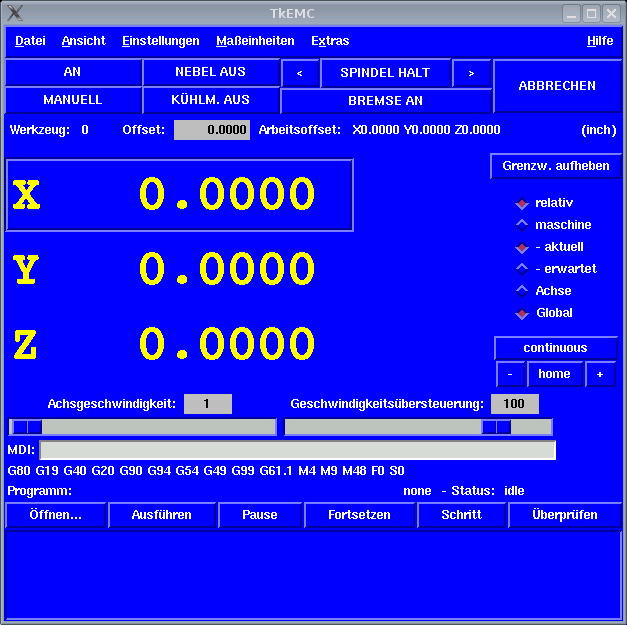Click the Achsgeschwindigkeit slider
Viewport: 627px width, 625px height.
point(142,427)
